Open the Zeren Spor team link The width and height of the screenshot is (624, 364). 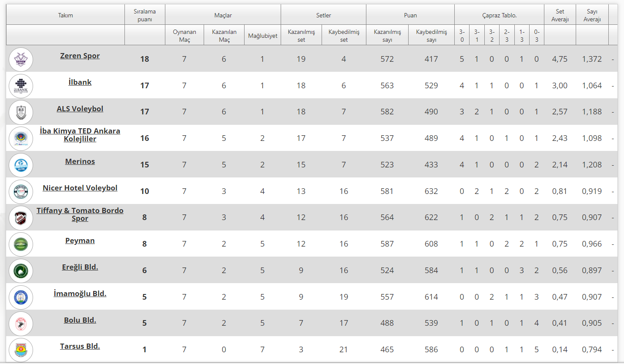(x=80, y=56)
